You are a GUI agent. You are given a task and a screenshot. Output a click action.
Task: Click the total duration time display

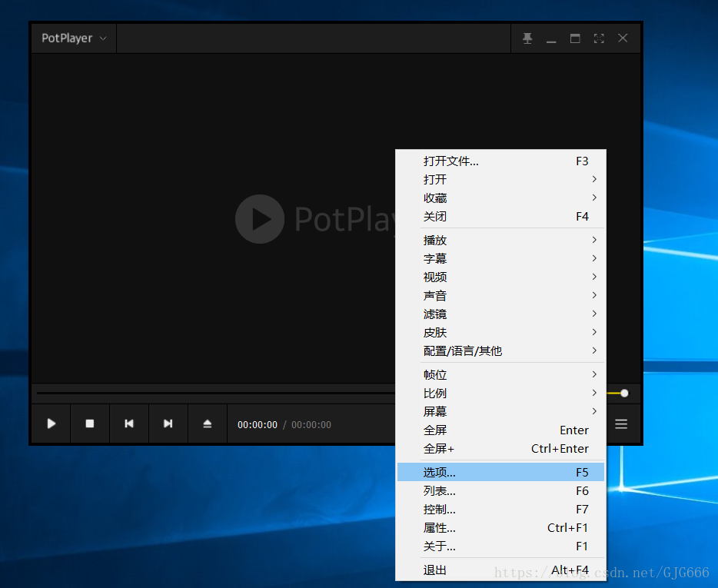311,424
